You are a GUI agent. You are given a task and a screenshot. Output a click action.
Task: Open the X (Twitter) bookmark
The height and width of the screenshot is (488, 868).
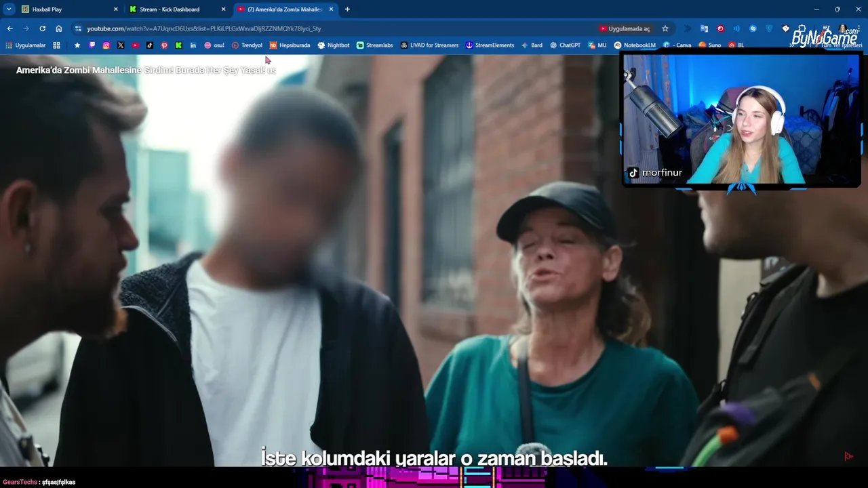click(121, 45)
